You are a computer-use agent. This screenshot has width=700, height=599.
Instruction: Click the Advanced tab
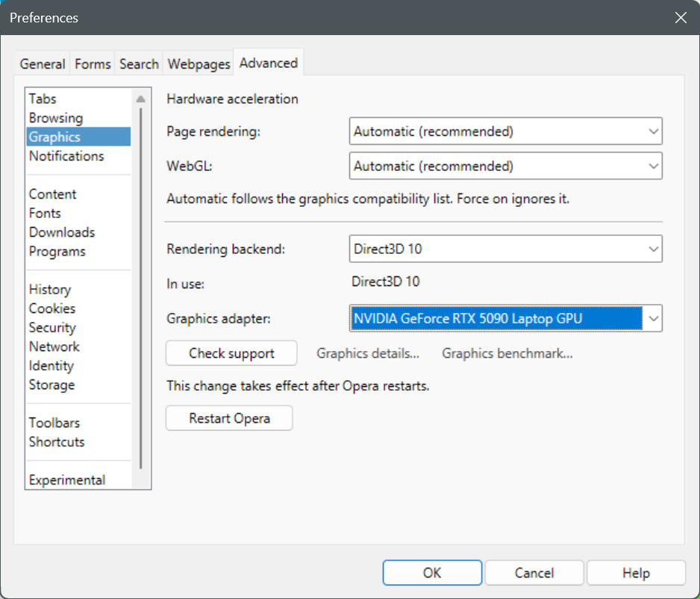269,63
